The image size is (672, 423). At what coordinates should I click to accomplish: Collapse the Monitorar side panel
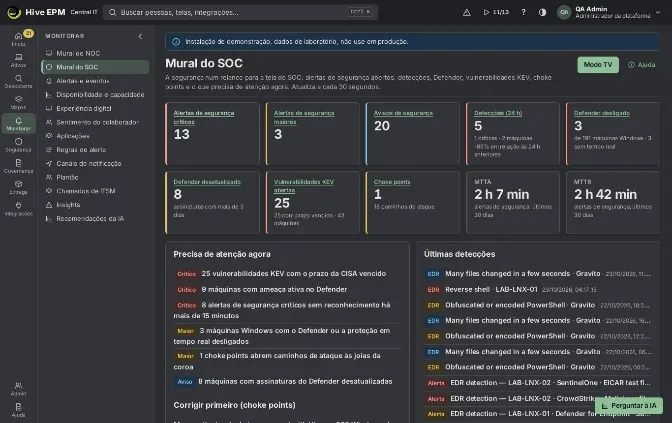coord(141,36)
